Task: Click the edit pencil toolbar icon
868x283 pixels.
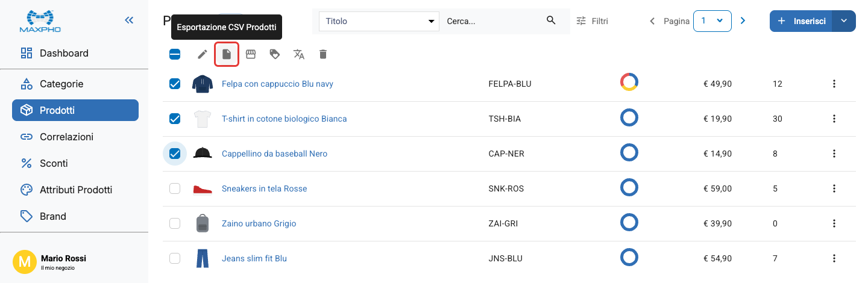Action: click(x=203, y=54)
